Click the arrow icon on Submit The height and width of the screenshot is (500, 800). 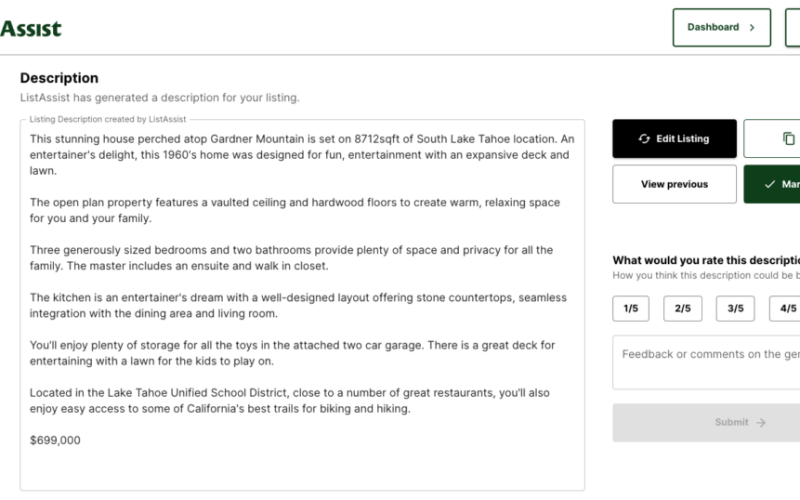(x=761, y=423)
